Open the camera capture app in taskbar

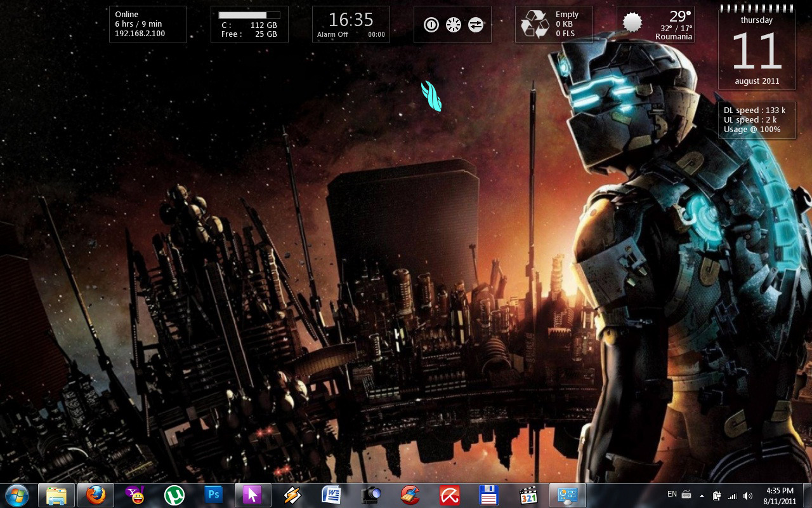370,495
